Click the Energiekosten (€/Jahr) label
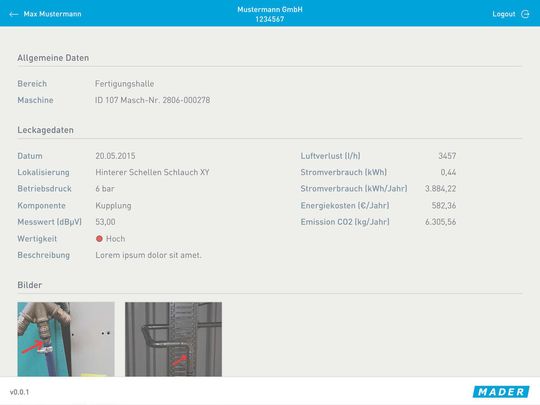Image resolution: width=540 pixels, height=405 pixels. point(345,206)
